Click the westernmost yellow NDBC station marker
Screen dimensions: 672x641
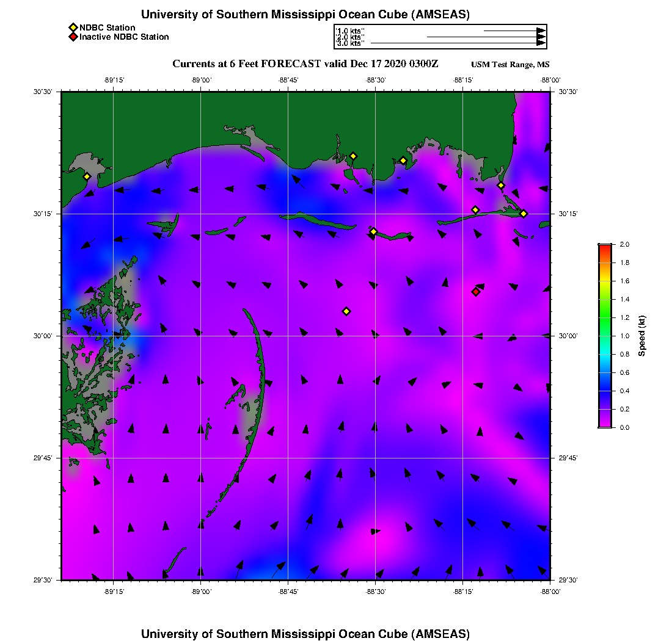tap(87, 176)
